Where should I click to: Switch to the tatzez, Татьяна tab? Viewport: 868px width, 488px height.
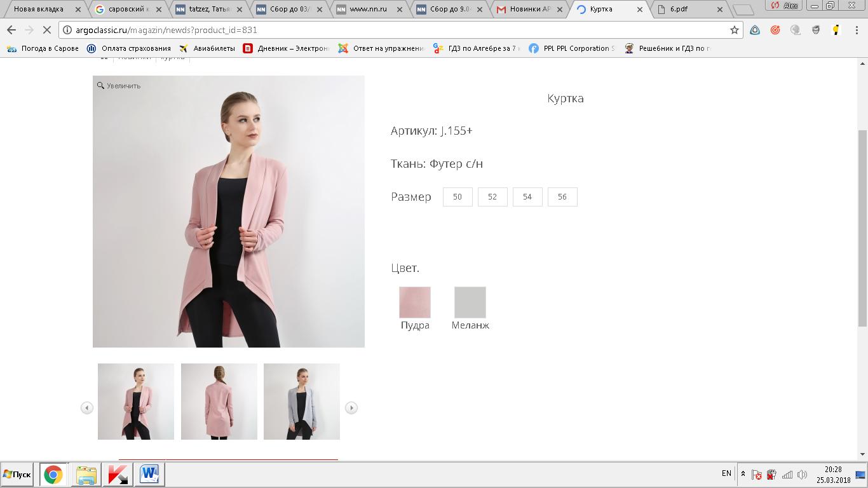click(x=208, y=10)
